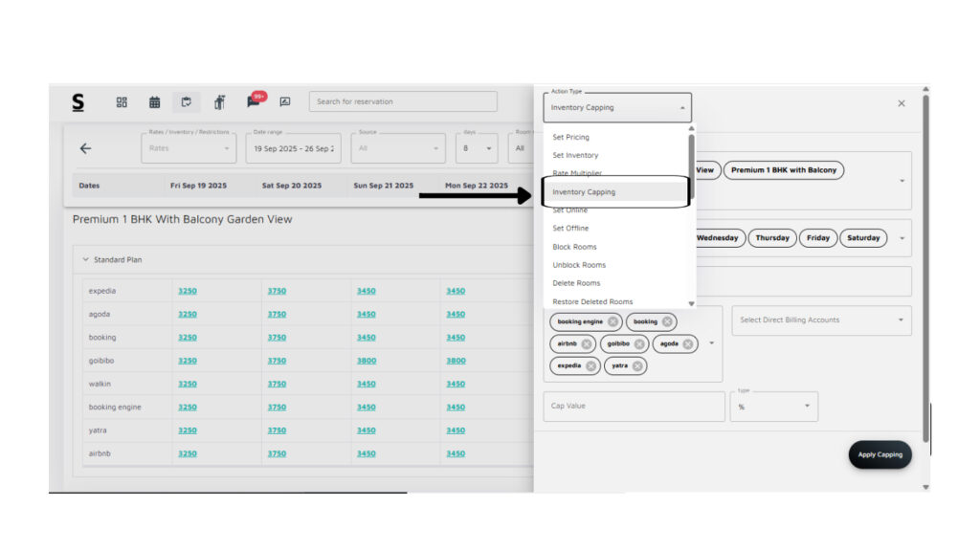Open the dashboard grid icon

tap(122, 102)
